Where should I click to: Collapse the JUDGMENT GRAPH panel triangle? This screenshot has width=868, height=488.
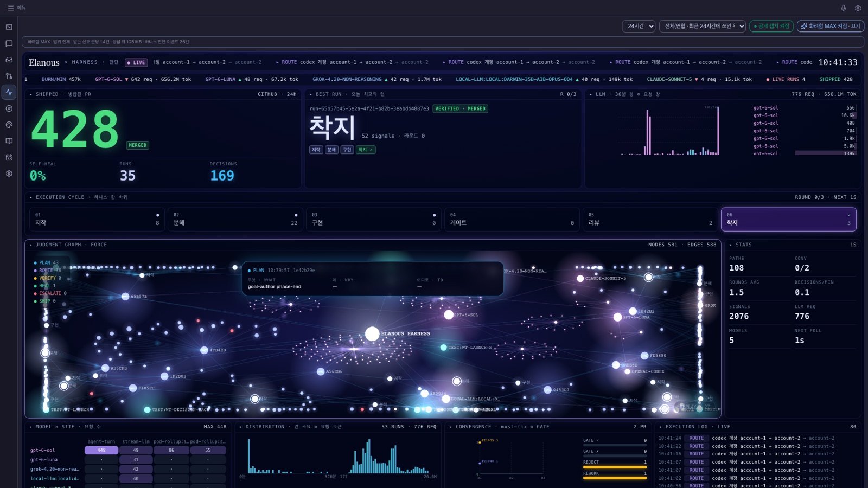click(31, 245)
